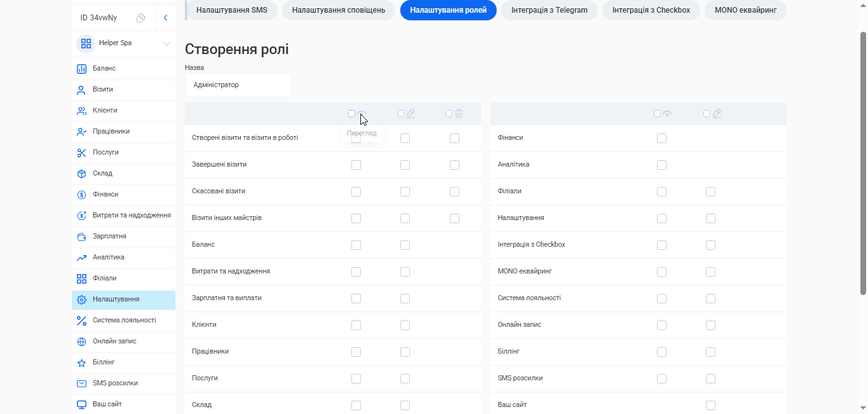Enable edit permission for Філіали
Image resolution: width=868 pixels, height=414 pixels.
710,191
